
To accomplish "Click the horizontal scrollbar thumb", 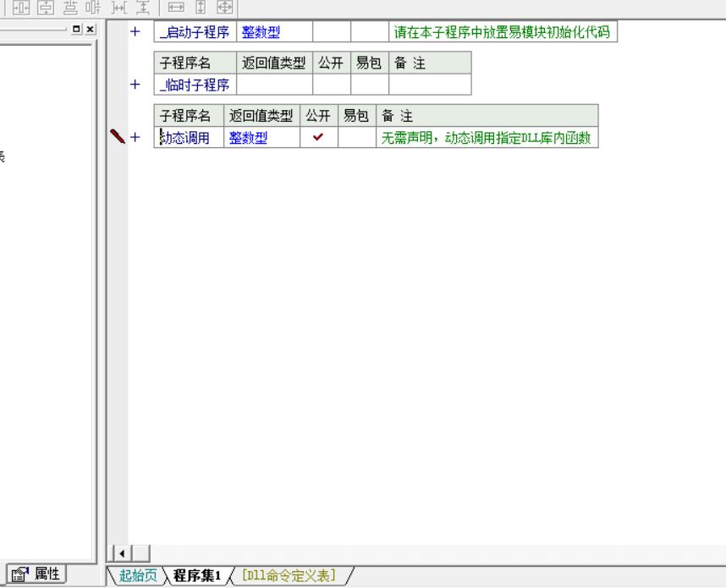I will click(140, 553).
